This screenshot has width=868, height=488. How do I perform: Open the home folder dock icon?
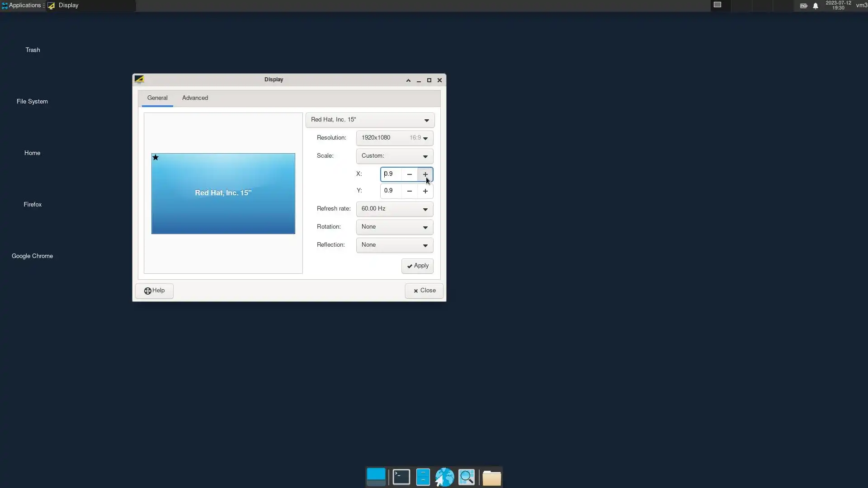(x=491, y=478)
